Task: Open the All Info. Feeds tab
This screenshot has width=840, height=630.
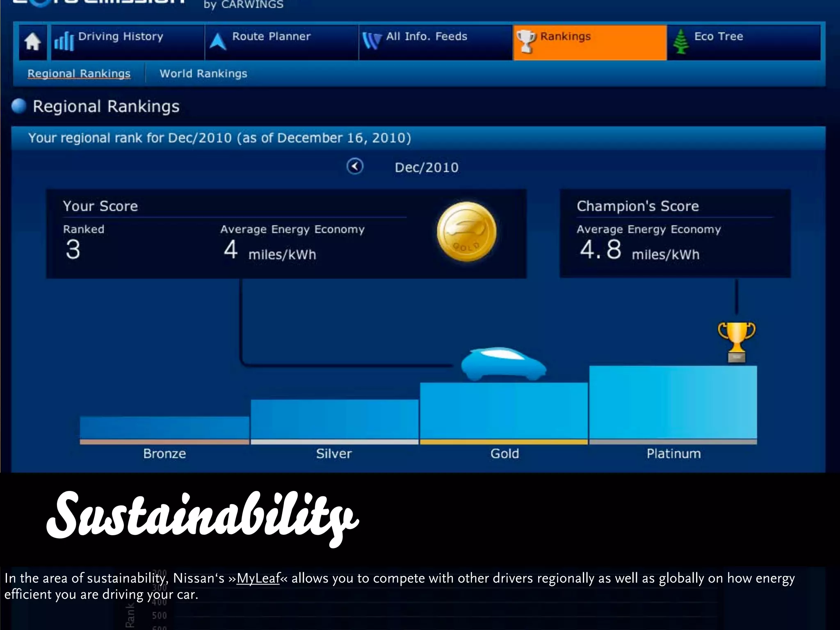Action: click(x=436, y=42)
